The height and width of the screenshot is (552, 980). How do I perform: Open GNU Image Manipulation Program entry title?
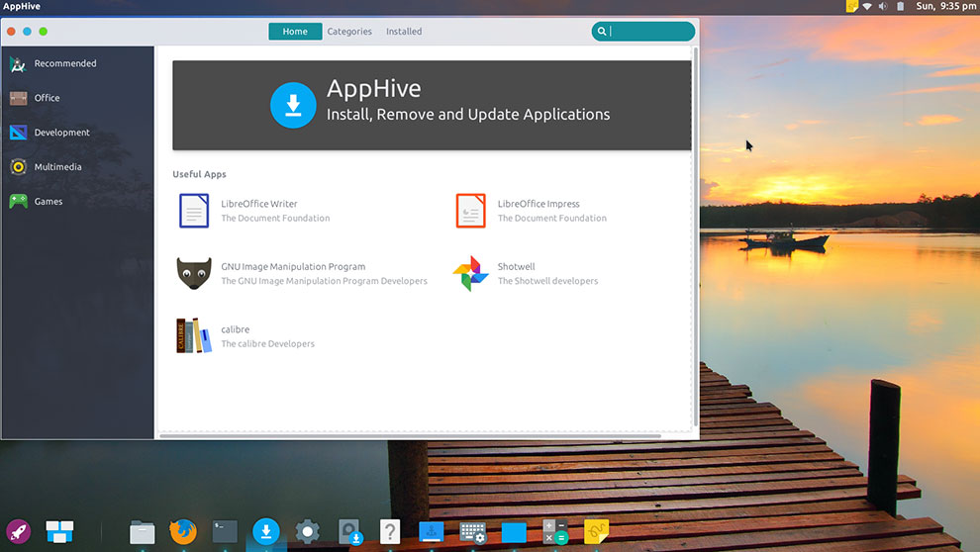293,267
